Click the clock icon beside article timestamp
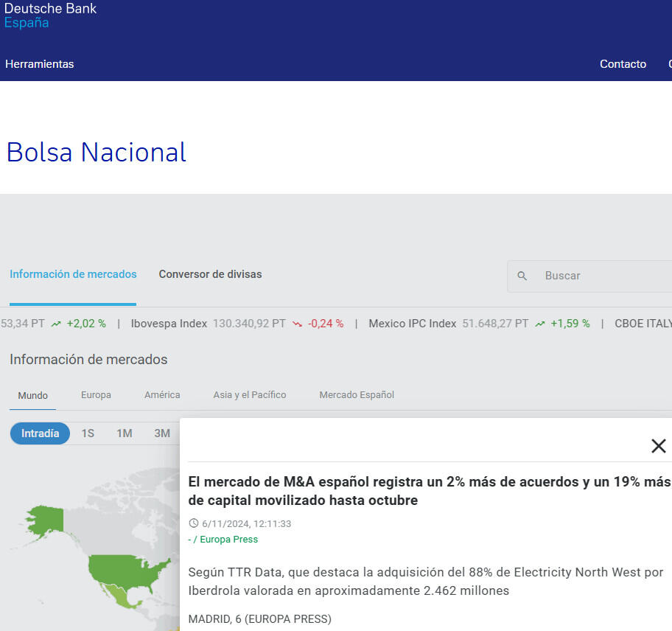This screenshot has height=631, width=672. [x=194, y=523]
